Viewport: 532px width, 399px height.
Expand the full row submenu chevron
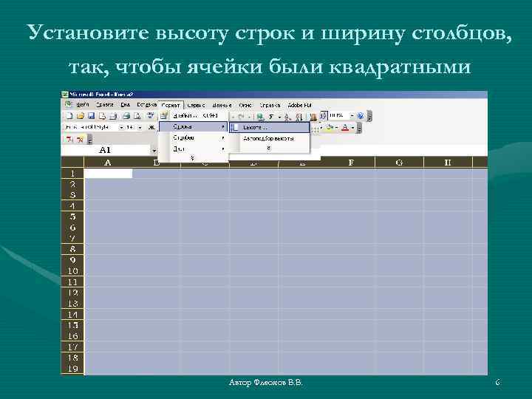(269, 149)
